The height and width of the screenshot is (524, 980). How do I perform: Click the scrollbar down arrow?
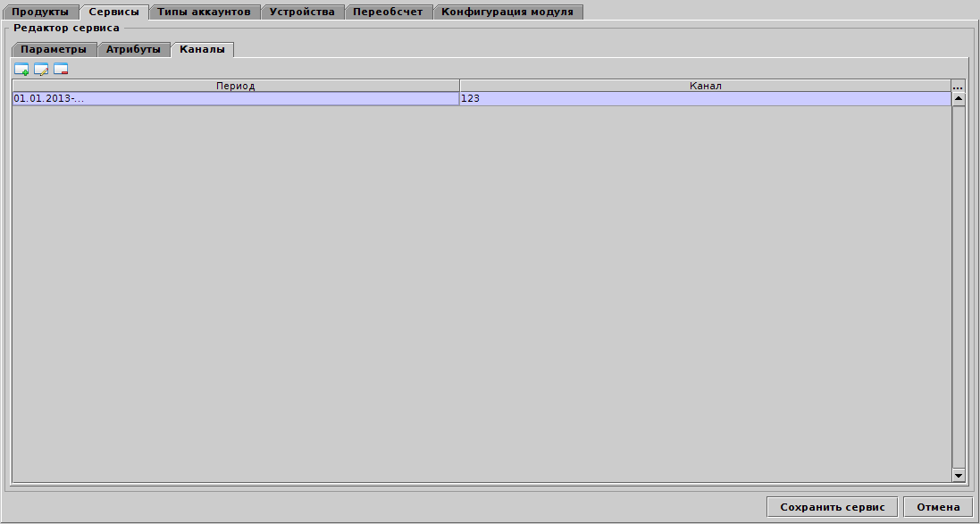tap(956, 476)
